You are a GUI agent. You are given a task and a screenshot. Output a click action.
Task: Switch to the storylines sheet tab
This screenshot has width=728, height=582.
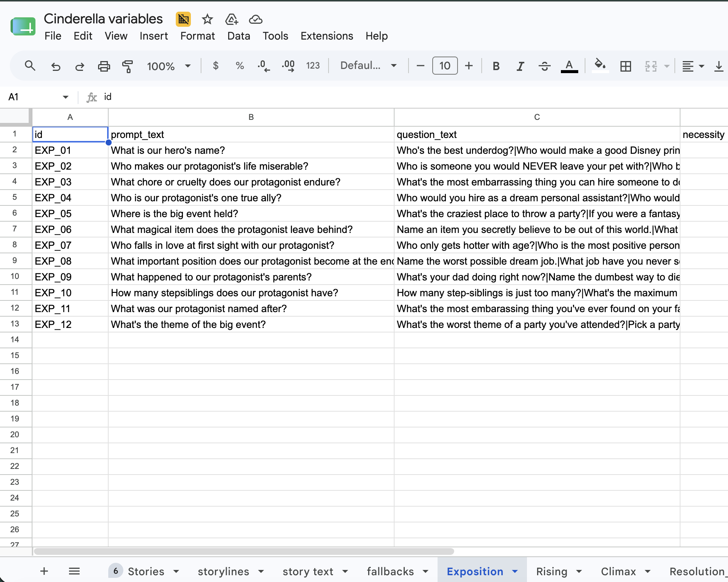[223, 571]
